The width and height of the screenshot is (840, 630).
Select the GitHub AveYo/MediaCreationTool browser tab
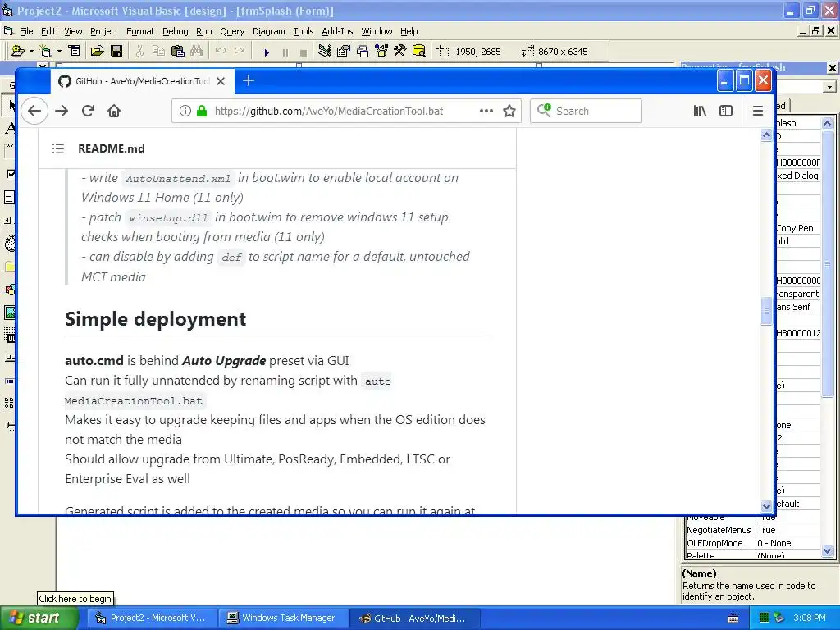[143, 81]
